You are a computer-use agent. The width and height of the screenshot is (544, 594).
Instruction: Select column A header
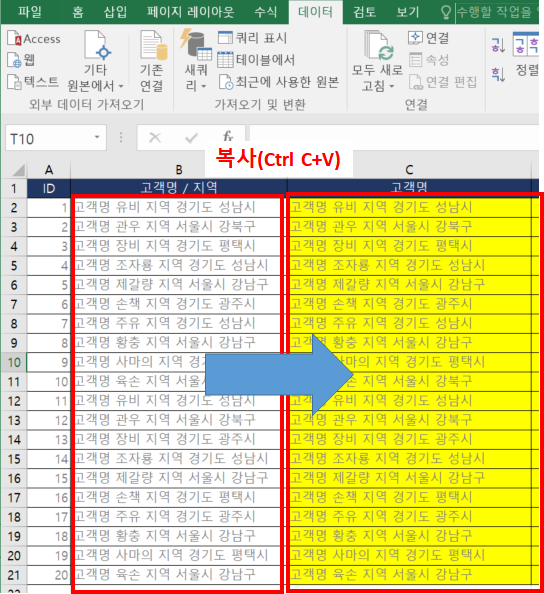[x=48, y=170]
